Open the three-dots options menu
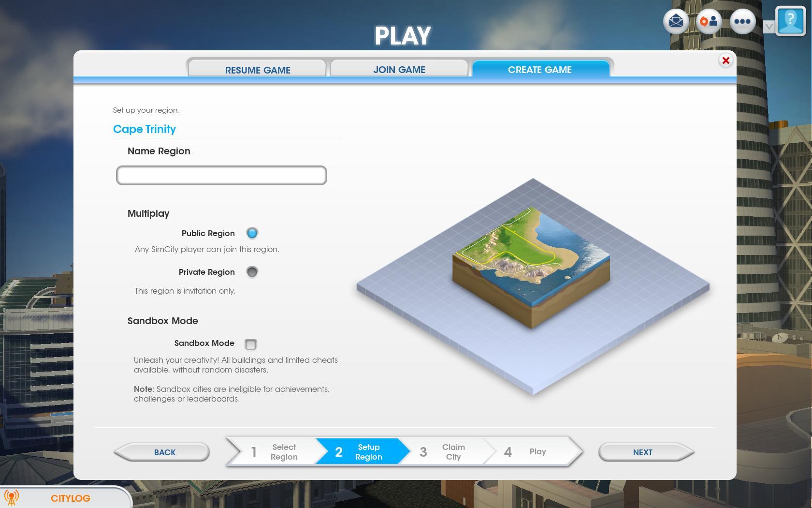The height and width of the screenshot is (508, 812). click(742, 22)
